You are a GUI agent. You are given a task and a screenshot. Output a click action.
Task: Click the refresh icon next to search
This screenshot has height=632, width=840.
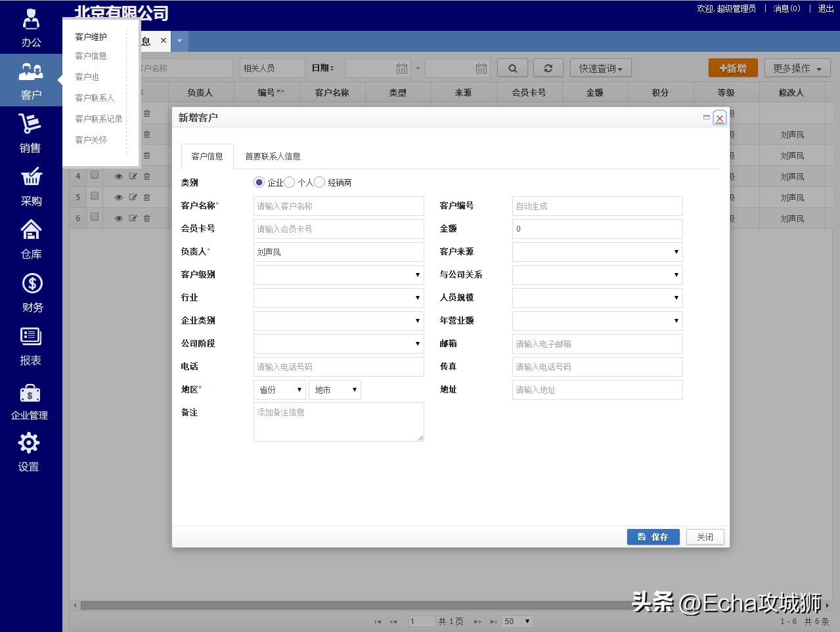(x=548, y=67)
